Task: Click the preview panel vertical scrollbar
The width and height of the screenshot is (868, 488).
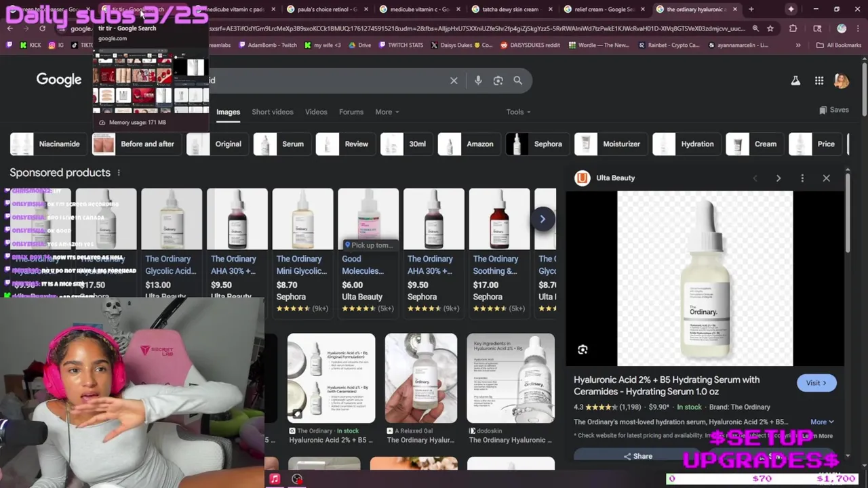Action: (x=847, y=213)
